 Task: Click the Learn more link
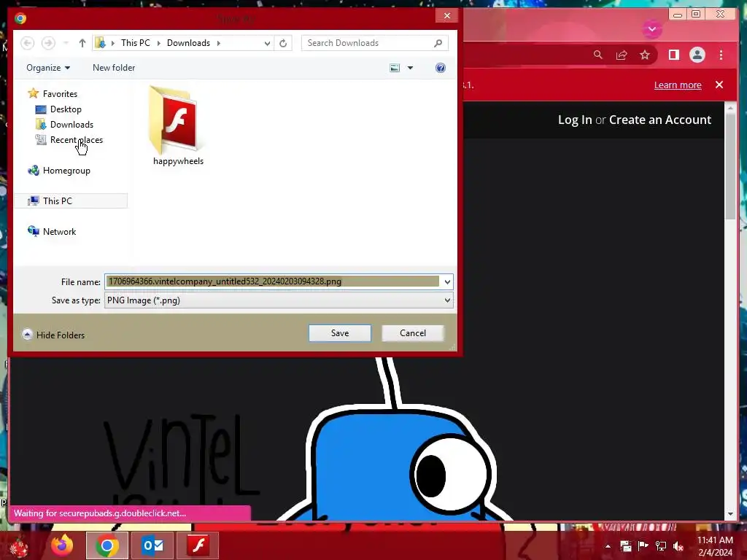pyautogui.click(x=678, y=85)
